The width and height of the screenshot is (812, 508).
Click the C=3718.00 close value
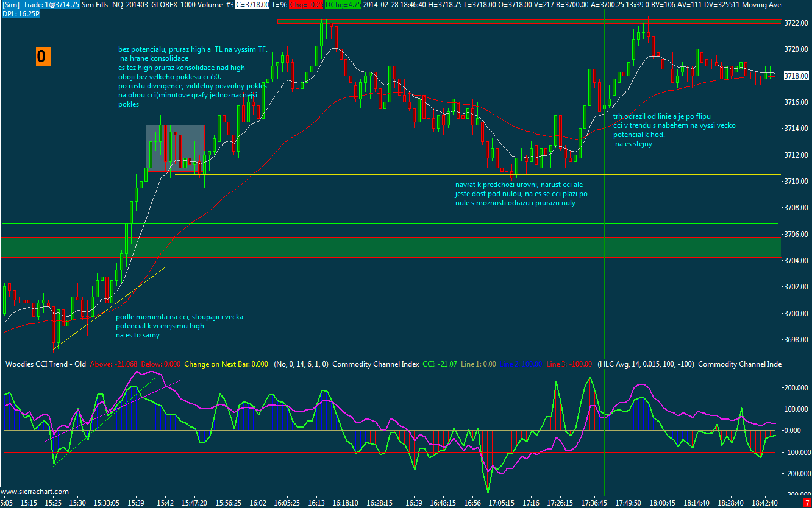click(252, 4)
